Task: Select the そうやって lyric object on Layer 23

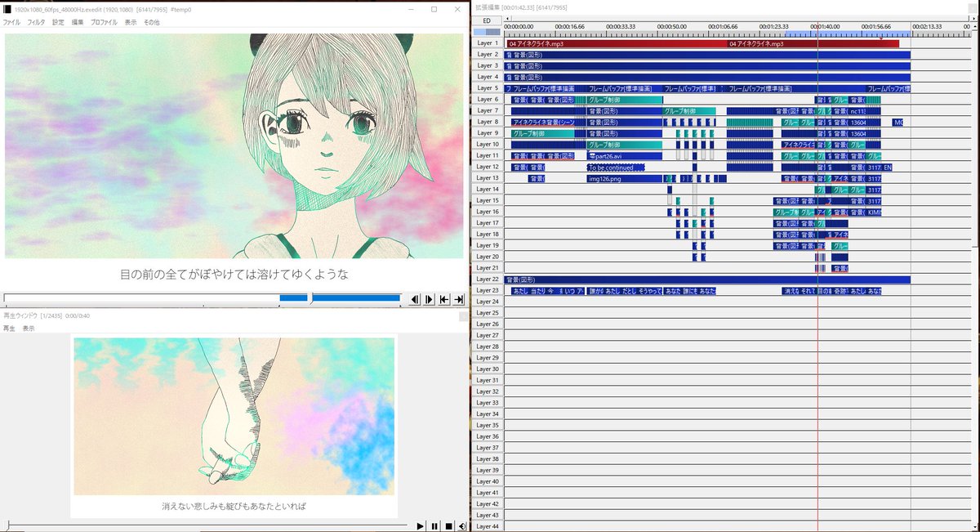Action: pyautogui.click(x=649, y=291)
